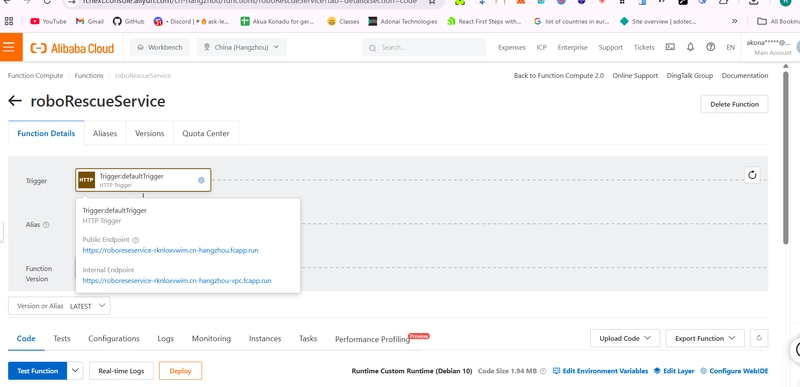Viewport: 800px width, 387px height.
Task: Open the Configurations tab
Action: [114, 339]
